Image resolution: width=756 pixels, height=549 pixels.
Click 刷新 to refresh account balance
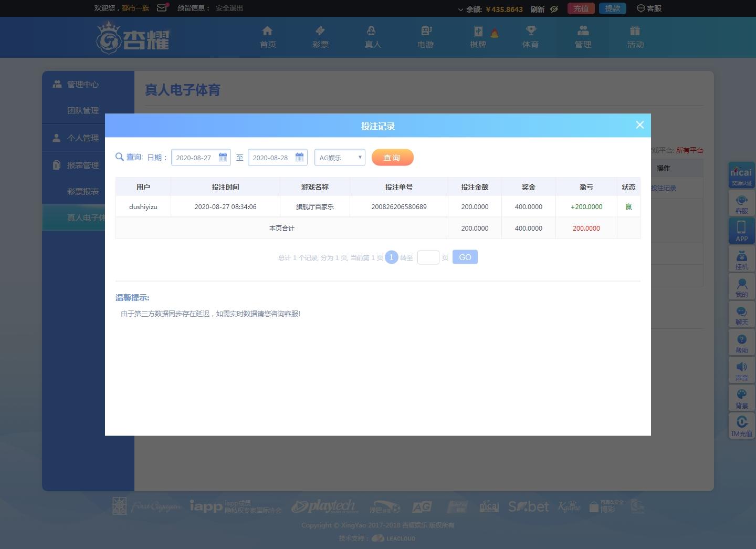click(x=537, y=9)
